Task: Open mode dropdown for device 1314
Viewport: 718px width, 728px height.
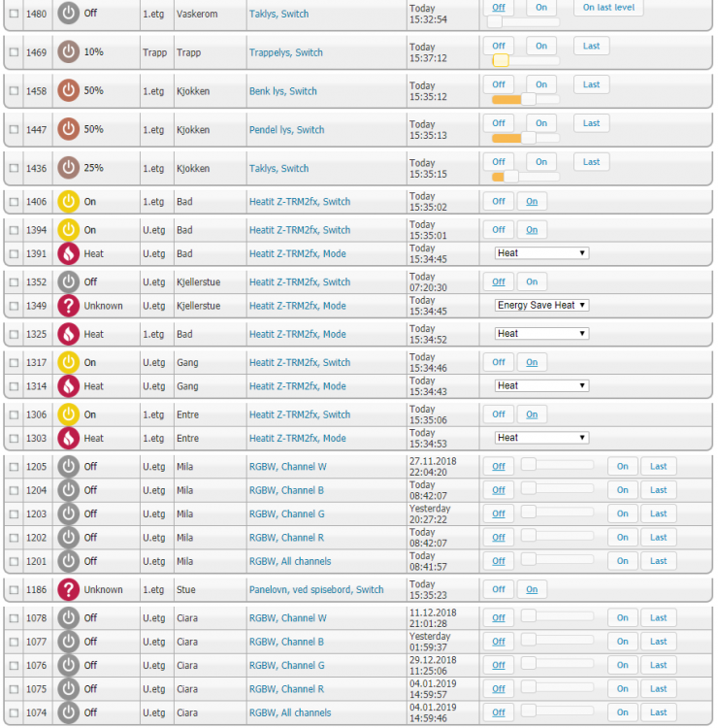Action: [x=541, y=385]
